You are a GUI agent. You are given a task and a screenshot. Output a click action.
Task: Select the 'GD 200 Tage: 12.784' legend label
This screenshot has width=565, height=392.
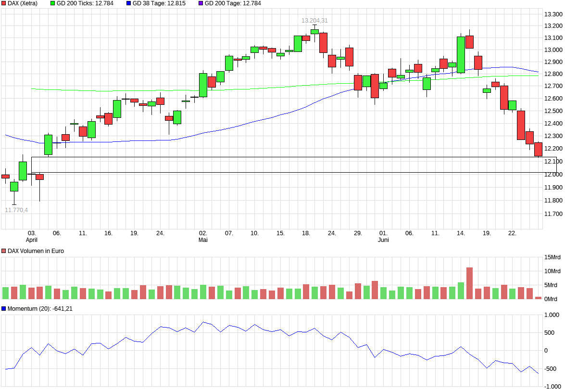[x=233, y=3]
